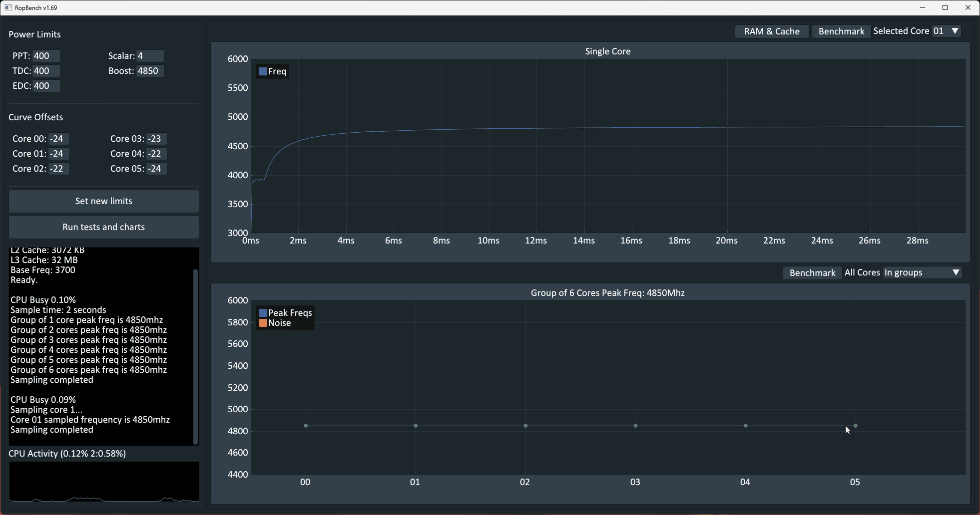
Task: Click the Benchmark button next to All Cores
Action: 812,273
